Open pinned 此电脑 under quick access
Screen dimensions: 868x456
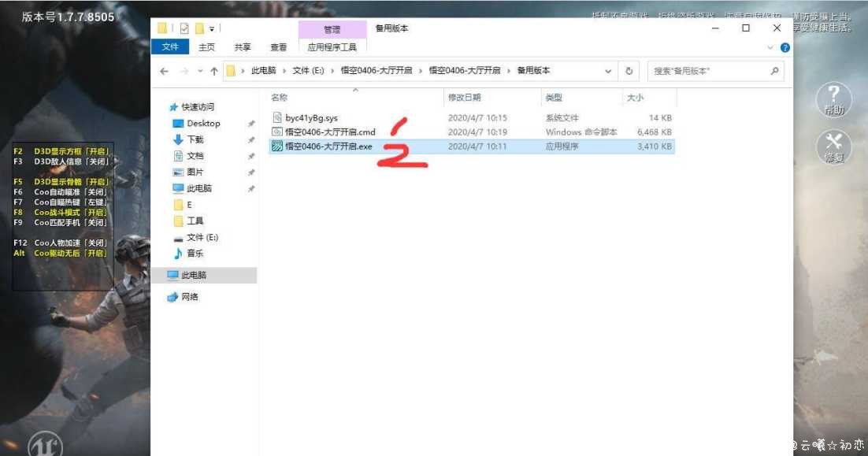point(199,188)
